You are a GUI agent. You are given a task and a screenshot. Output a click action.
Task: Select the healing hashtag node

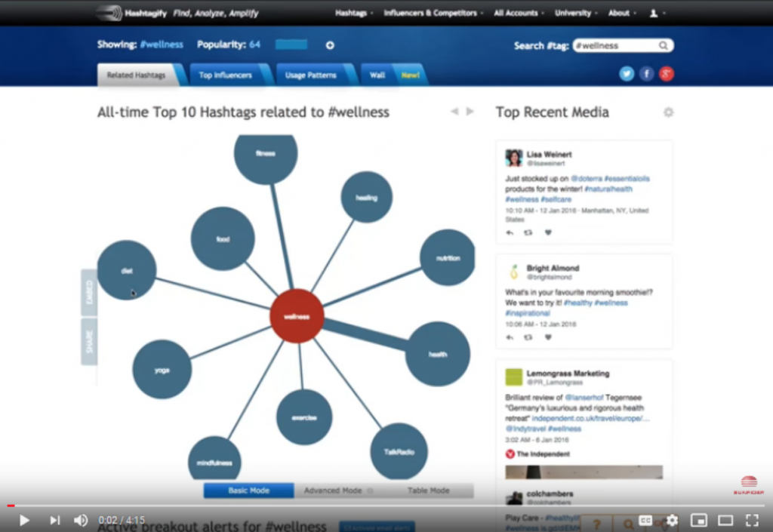coord(366,198)
